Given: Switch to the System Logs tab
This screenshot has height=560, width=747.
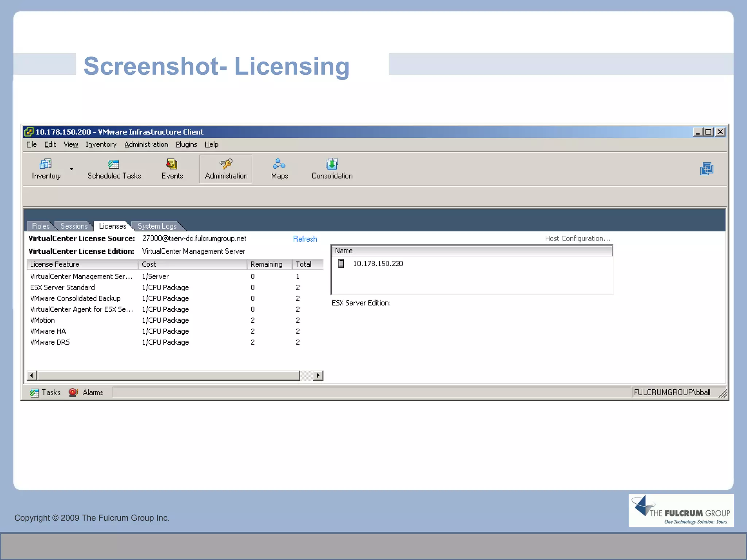Looking at the screenshot, I should (x=157, y=226).
